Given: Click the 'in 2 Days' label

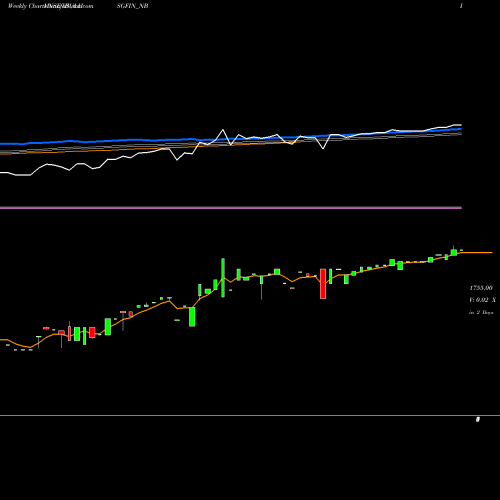Looking at the screenshot, I should tap(481, 313).
